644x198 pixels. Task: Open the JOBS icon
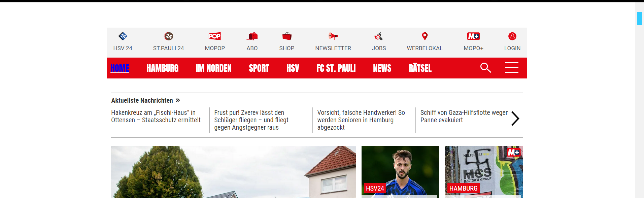point(379,36)
